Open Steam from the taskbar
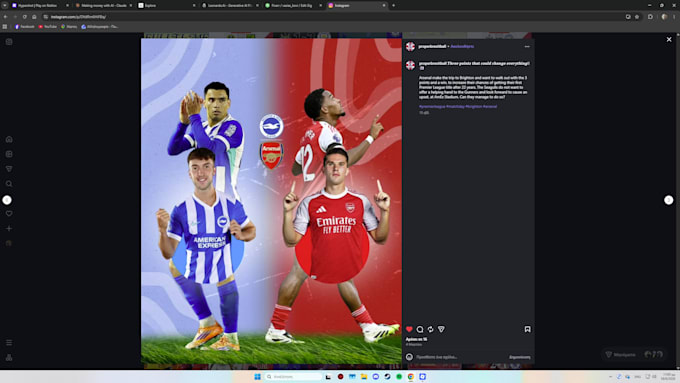 pyautogui.click(x=387, y=376)
